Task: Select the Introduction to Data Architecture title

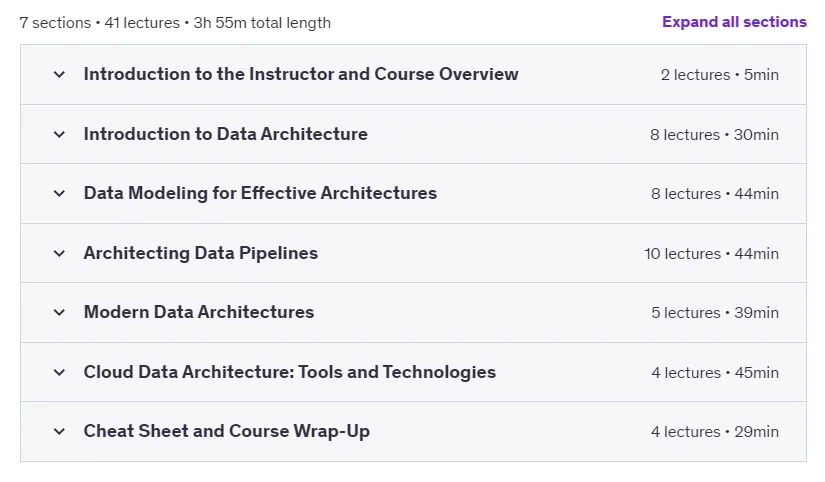Action: [x=226, y=134]
